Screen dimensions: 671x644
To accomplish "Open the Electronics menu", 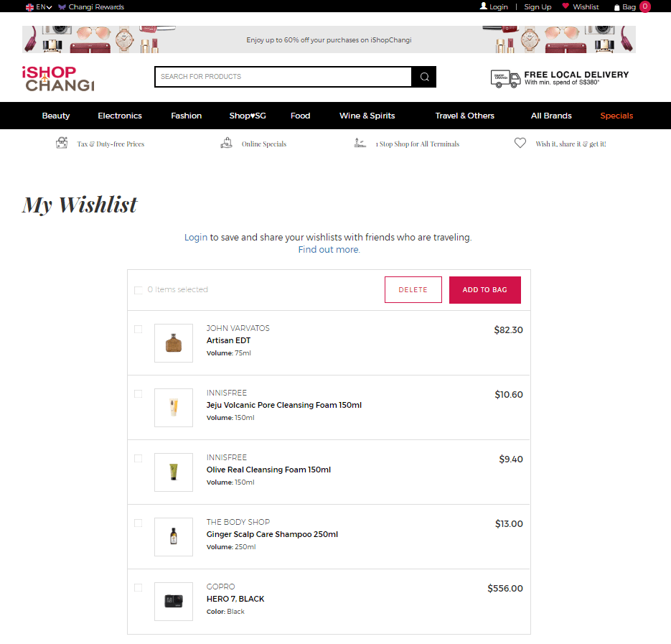I will (120, 116).
